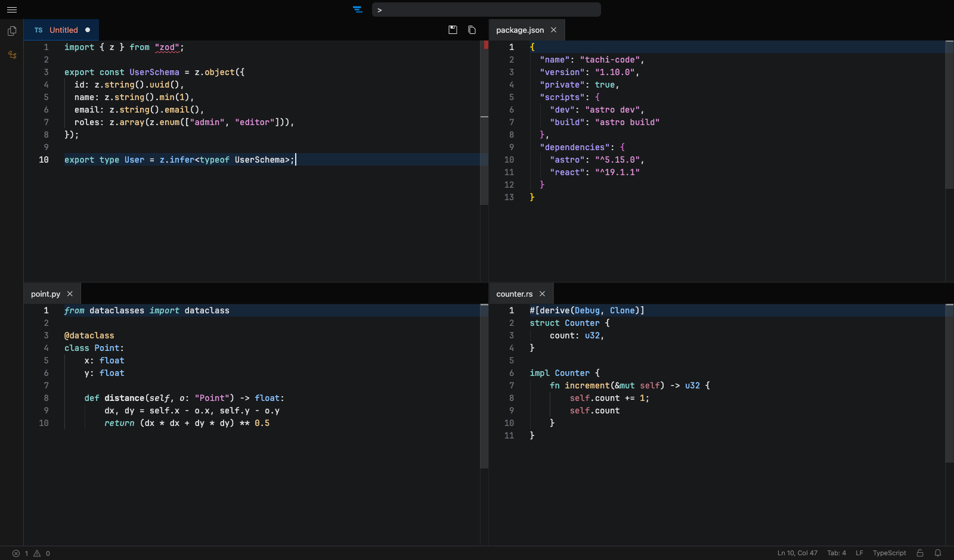Toggle the read-only lock icon
Image resolution: width=954 pixels, height=560 pixels.
(920, 553)
